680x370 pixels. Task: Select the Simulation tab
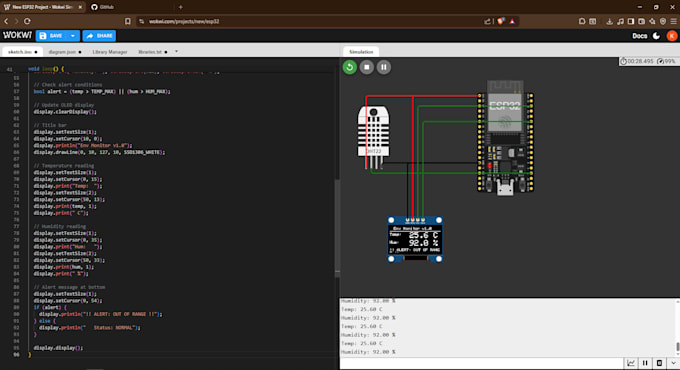point(361,52)
